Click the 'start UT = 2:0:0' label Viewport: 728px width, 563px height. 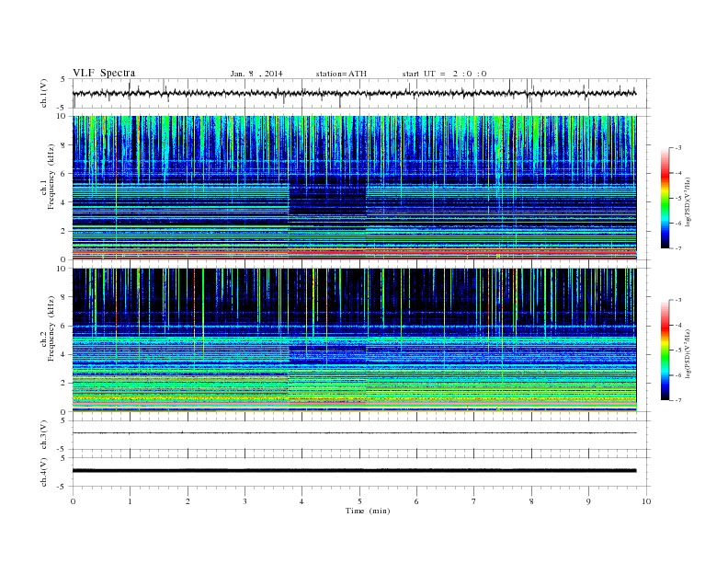pos(444,74)
